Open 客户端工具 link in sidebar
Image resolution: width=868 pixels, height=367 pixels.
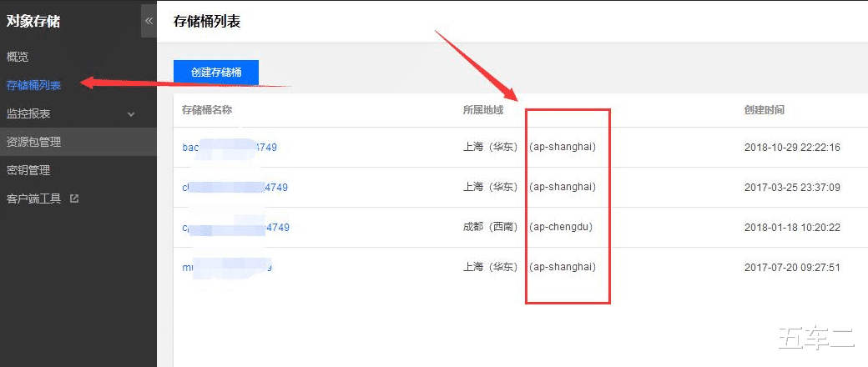click(x=33, y=199)
